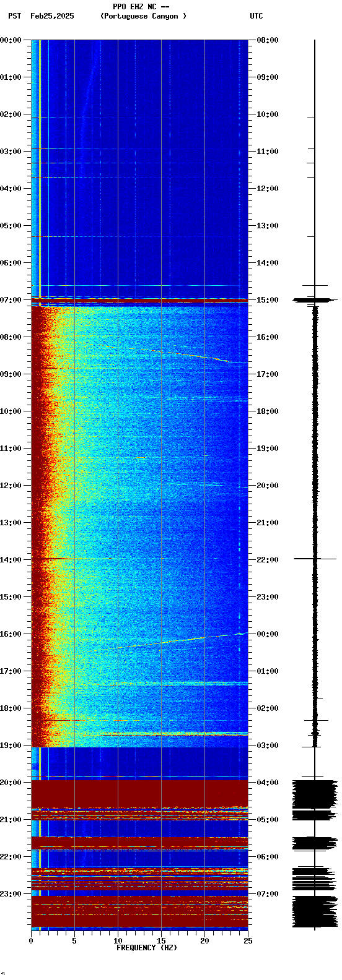The width and height of the screenshot is (342, 980).
Task: Select the '(Portuguese Canyon )' subtitle
Action: [143, 16]
